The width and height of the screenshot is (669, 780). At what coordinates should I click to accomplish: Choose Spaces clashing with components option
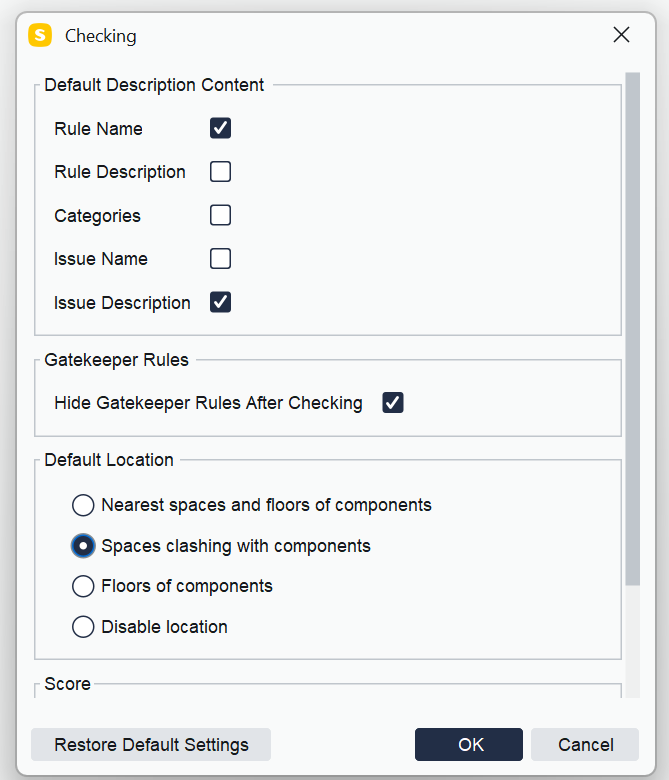click(83, 546)
